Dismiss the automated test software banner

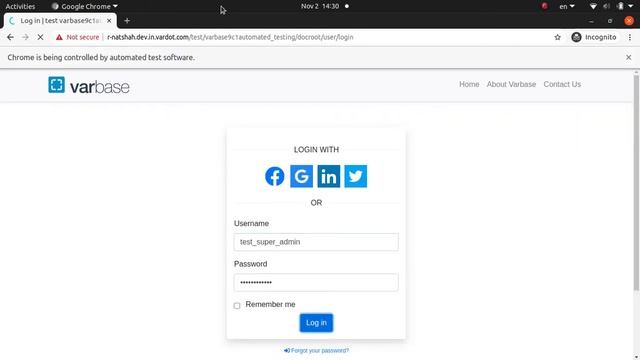click(x=629, y=58)
